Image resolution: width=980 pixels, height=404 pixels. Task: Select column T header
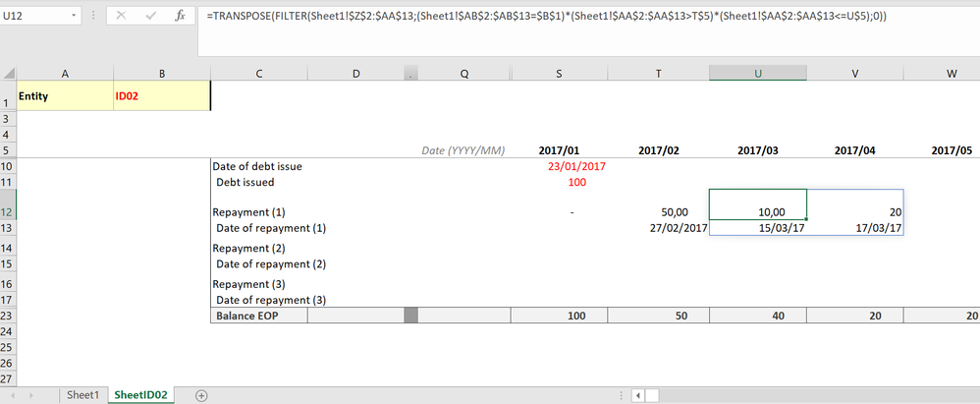[x=658, y=74]
